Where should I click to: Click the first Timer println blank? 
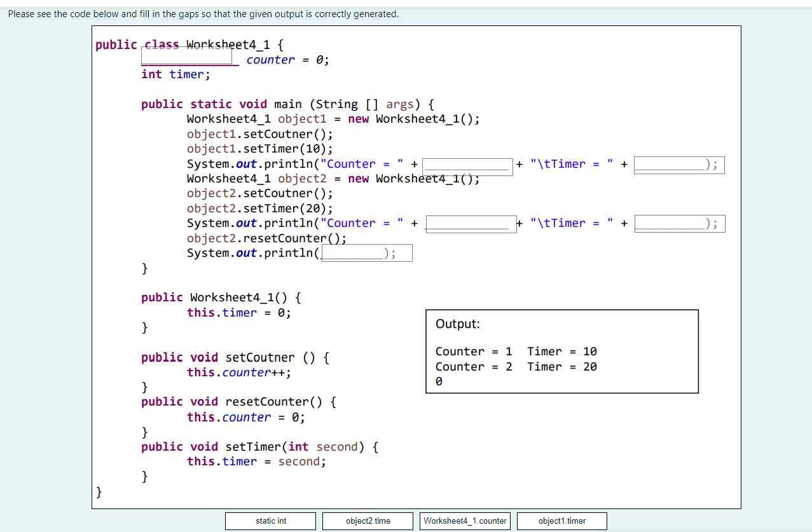point(676,165)
